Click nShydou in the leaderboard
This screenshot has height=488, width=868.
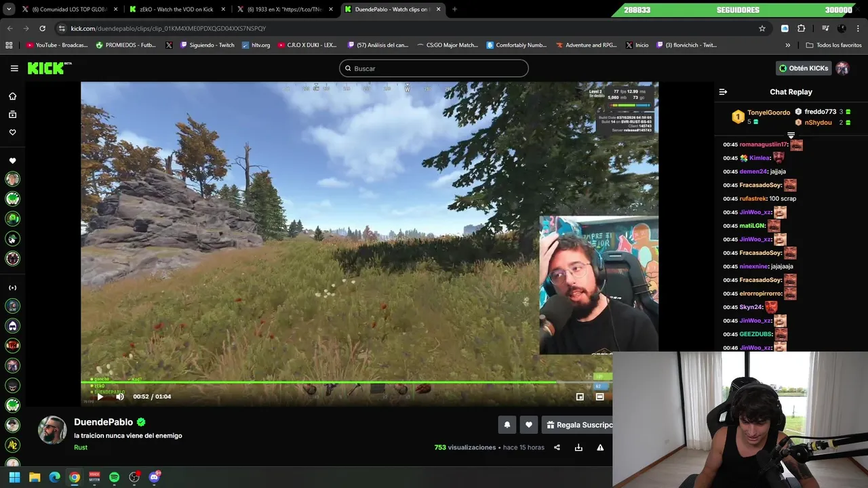pos(818,123)
